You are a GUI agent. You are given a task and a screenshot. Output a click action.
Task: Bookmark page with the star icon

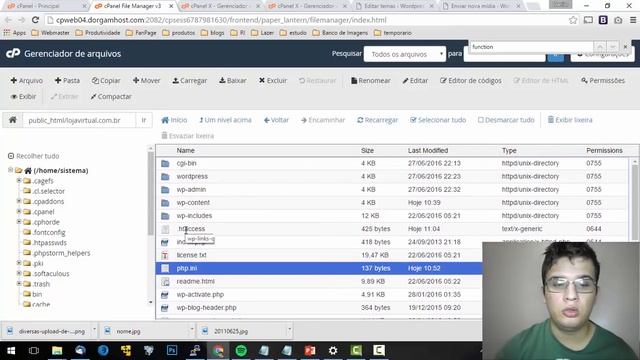(x=573, y=20)
